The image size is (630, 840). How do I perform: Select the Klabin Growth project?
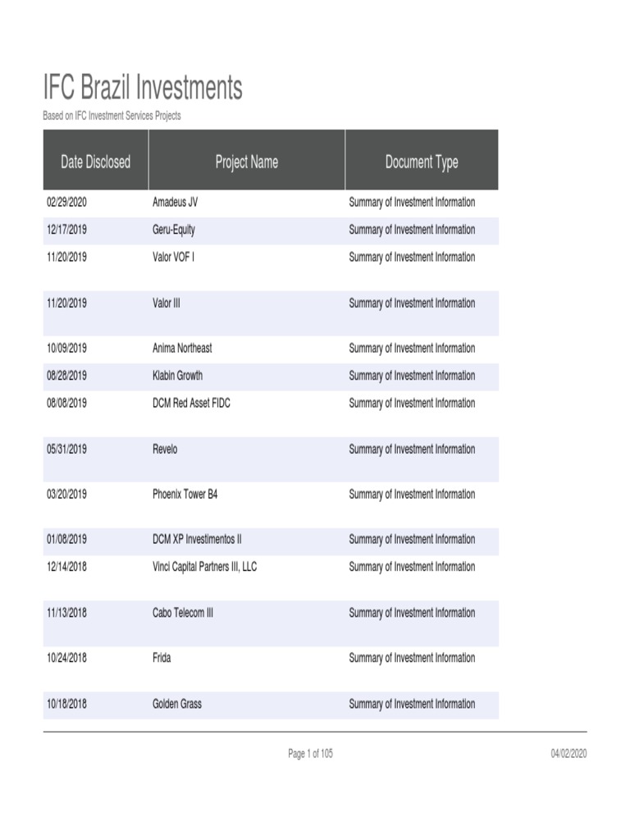point(177,376)
